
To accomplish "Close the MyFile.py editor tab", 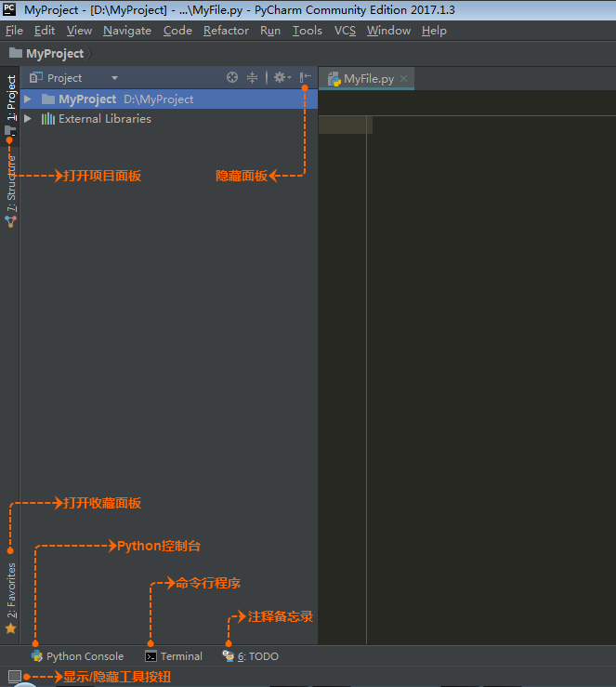I will 403,78.
